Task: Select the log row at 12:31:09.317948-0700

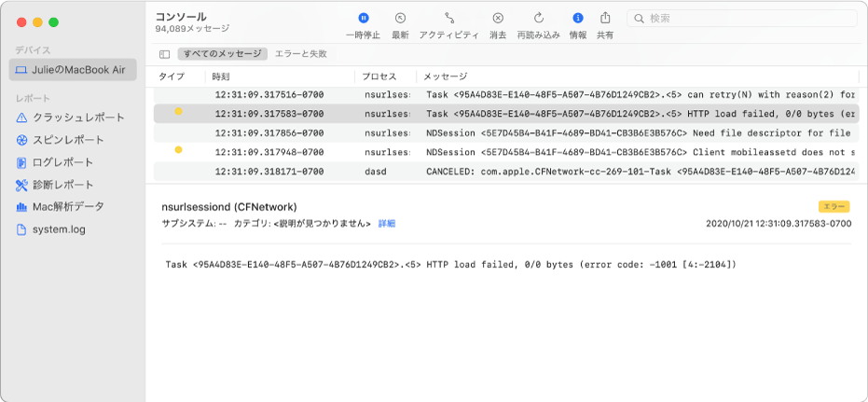Action: click(506, 152)
